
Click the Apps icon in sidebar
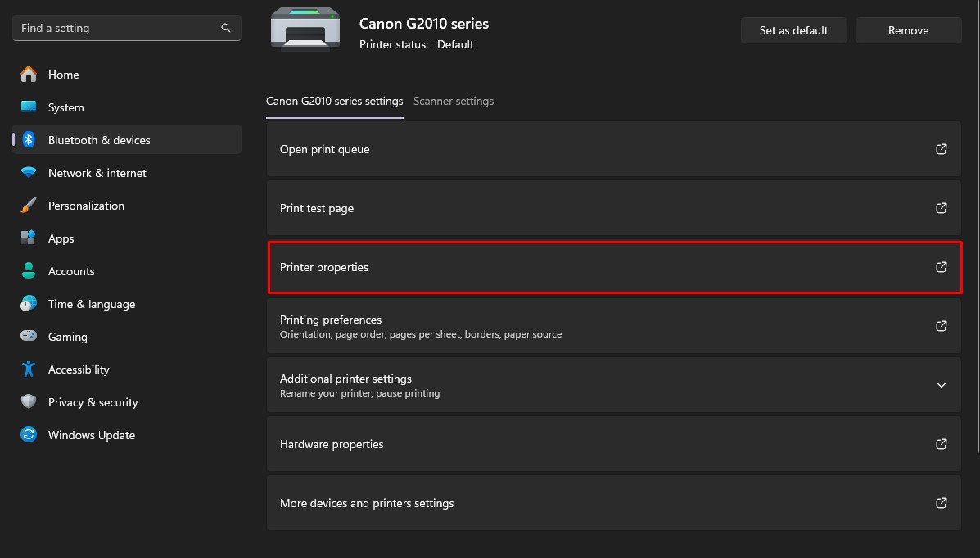coord(28,238)
